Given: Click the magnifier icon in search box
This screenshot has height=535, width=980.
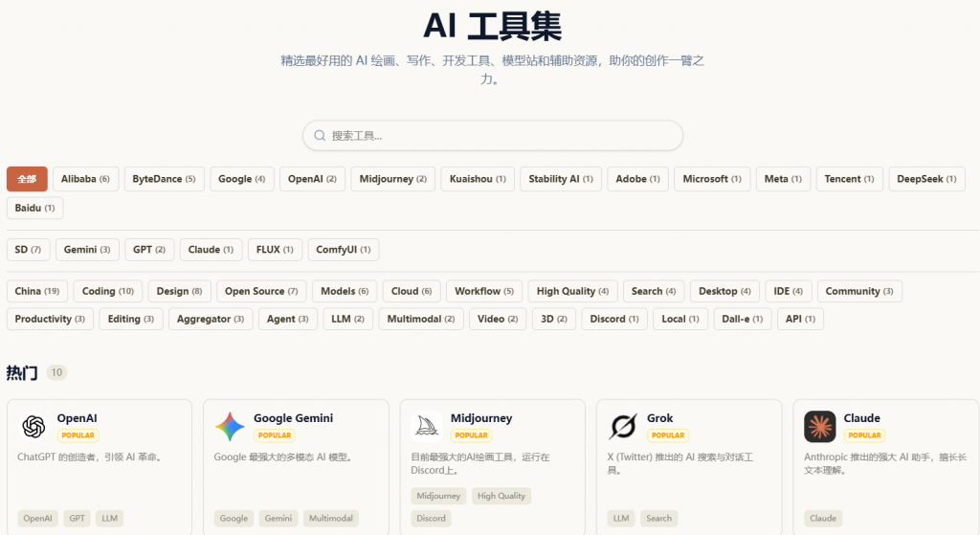Looking at the screenshot, I should click(320, 136).
